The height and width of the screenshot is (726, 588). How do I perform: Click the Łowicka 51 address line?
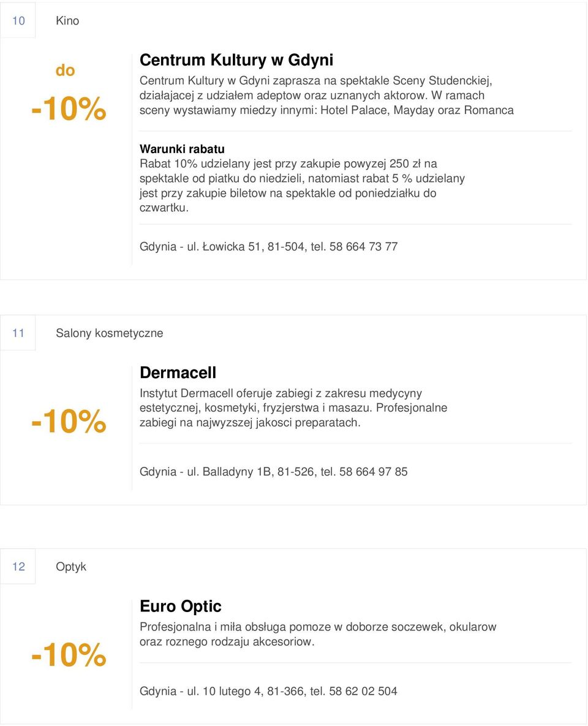point(268,247)
